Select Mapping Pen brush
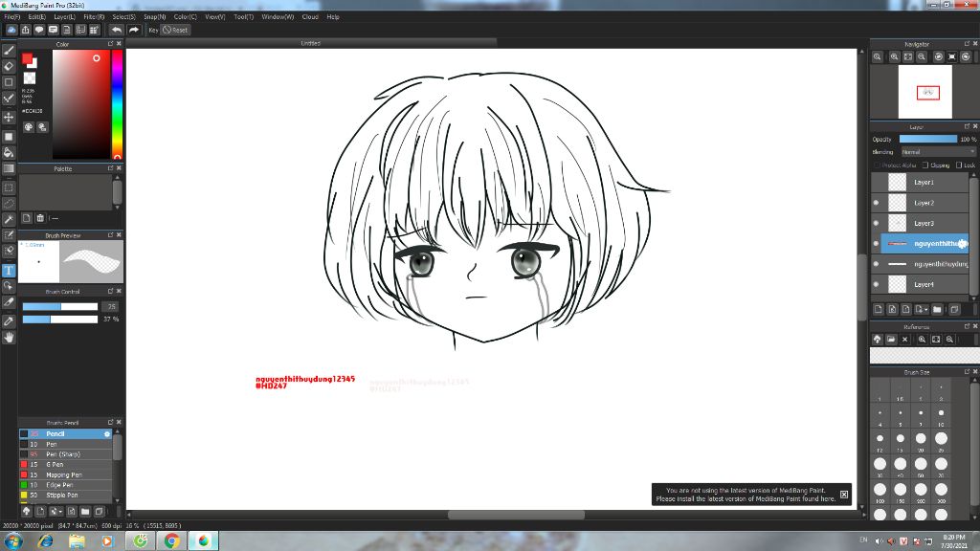The image size is (980, 551). click(x=66, y=474)
